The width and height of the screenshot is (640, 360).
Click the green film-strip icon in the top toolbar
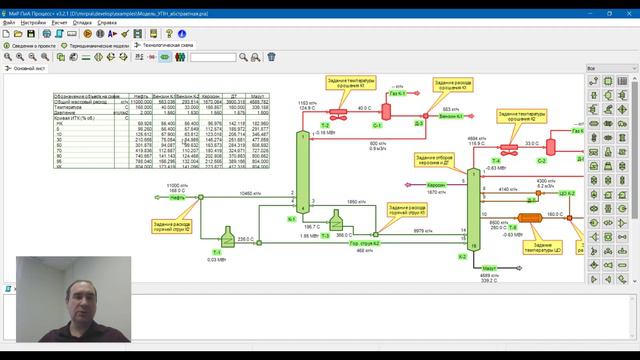[x=138, y=34]
